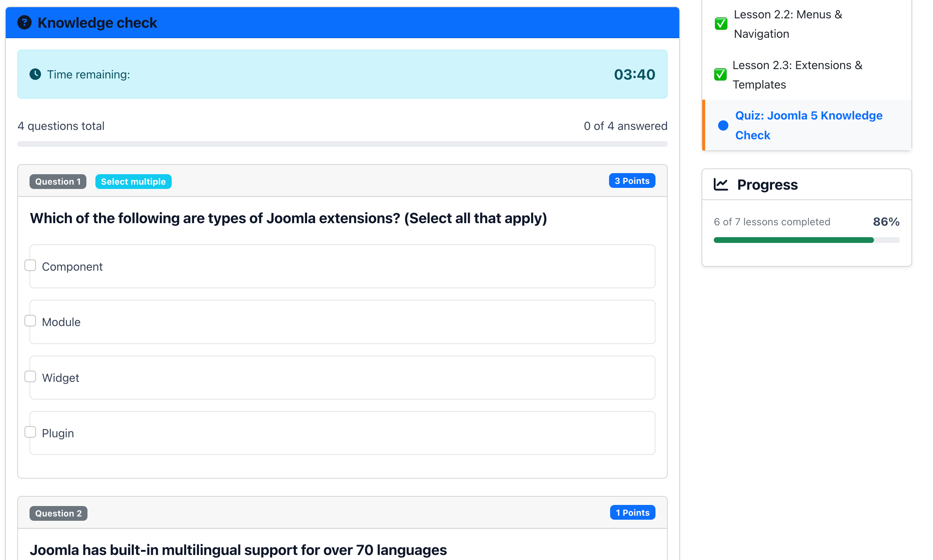
Task: Click the 03:40 countdown timer
Action: [635, 74]
